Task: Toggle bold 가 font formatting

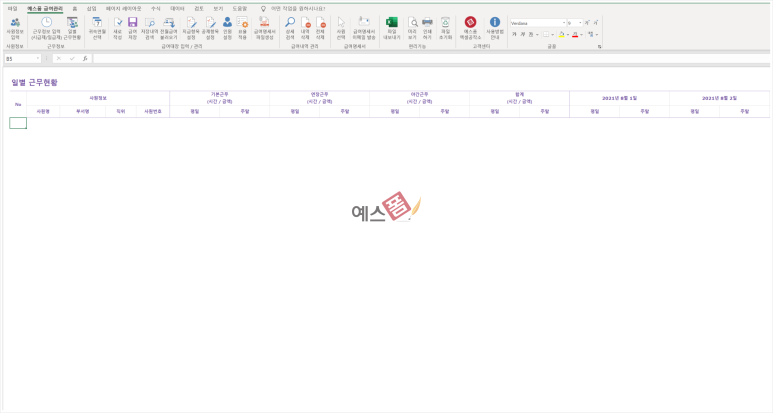Action: [x=514, y=34]
